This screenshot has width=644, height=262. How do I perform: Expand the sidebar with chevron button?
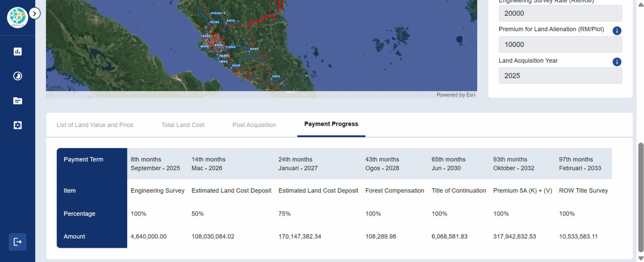click(35, 14)
